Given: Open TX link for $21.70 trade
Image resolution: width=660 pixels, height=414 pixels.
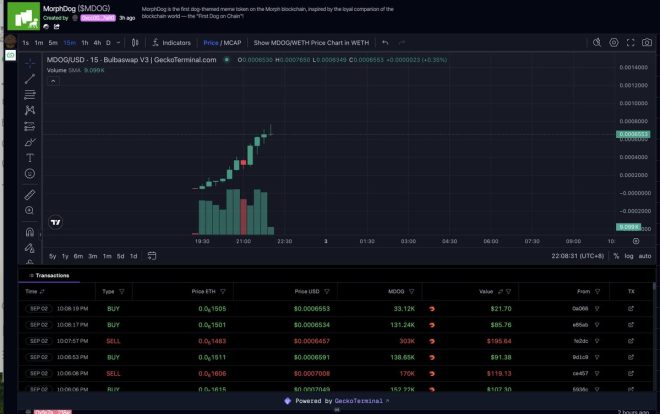Looking at the screenshot, I should (x=631, y=308).
